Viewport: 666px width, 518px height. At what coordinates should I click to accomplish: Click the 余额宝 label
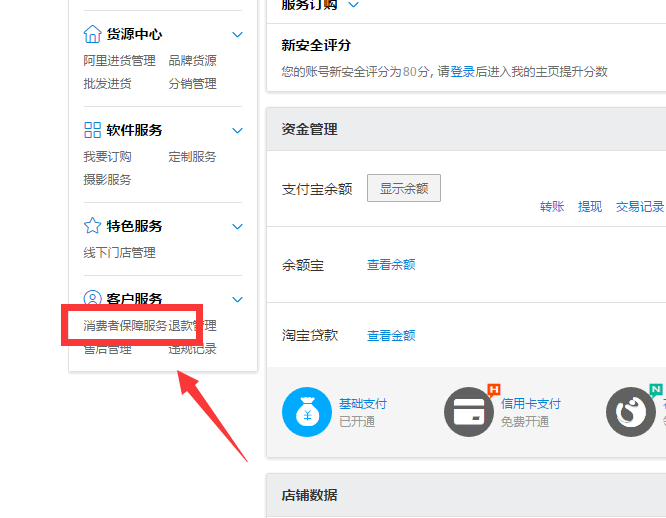[303, 265]
